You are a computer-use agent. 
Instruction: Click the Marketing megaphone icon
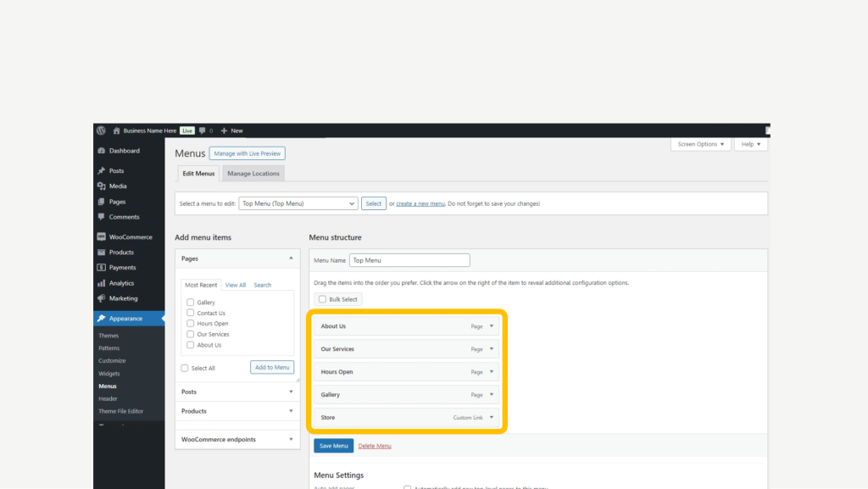pyautogui.click(x=102, y=298)
